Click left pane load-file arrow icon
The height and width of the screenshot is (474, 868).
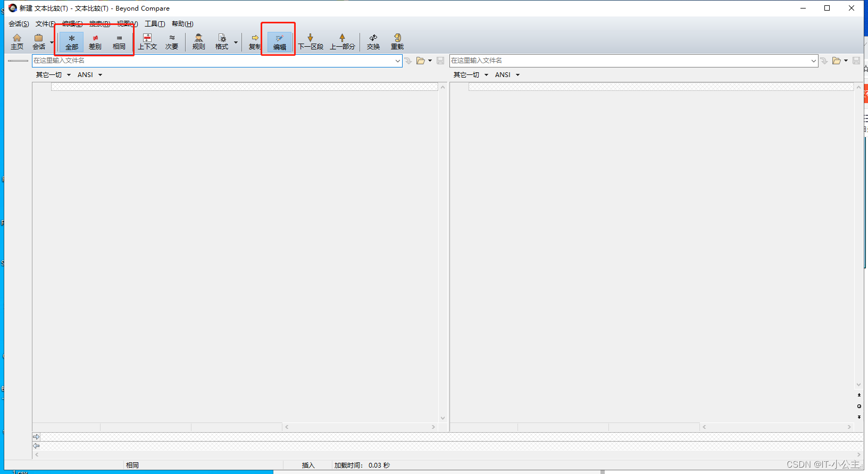[x=408, y=61]
